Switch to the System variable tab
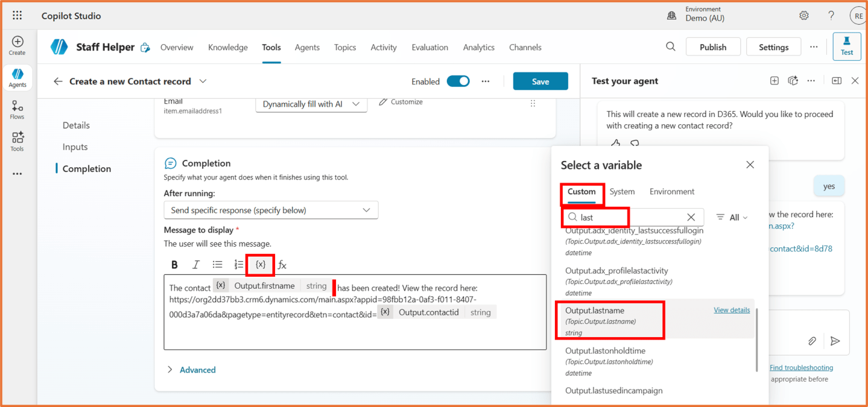Screen dimensions: 868x407 [x=621, y=192]
